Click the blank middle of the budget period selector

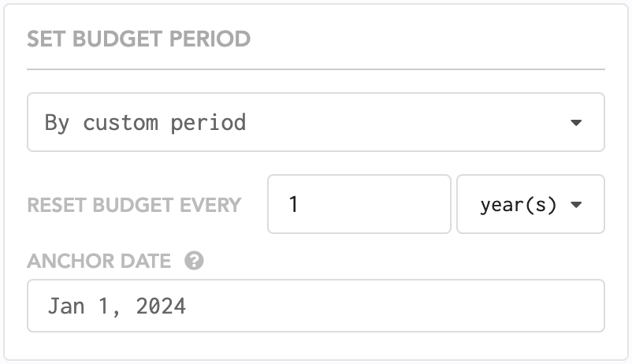click(407, 122)
